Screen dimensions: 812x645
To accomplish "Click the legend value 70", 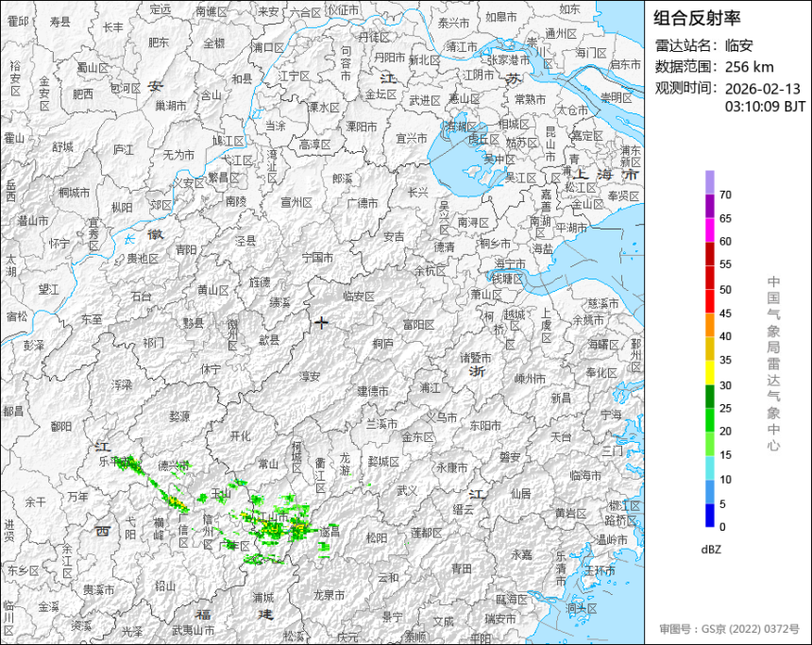I will click(725, 195).
